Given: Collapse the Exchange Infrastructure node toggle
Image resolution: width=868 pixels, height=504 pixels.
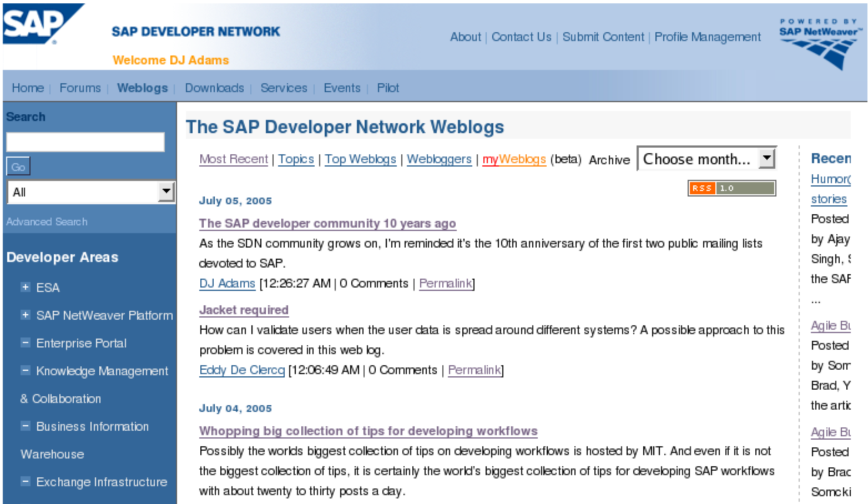Looking at the screenshot, I should [x=25, y=481].
